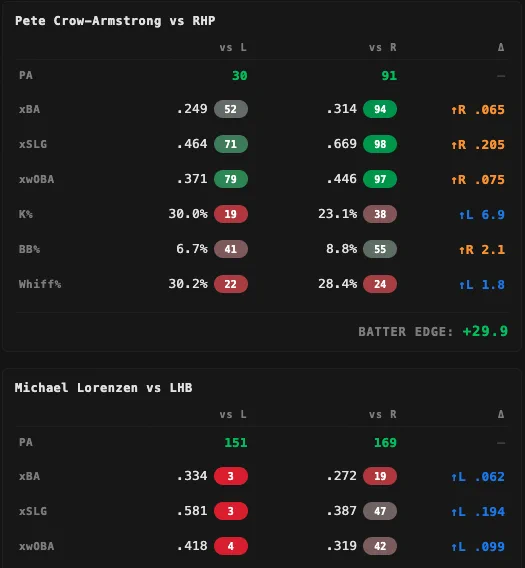Click the delta value R .205
Viewport: 525px width, 568px height.
pos(478,145)
